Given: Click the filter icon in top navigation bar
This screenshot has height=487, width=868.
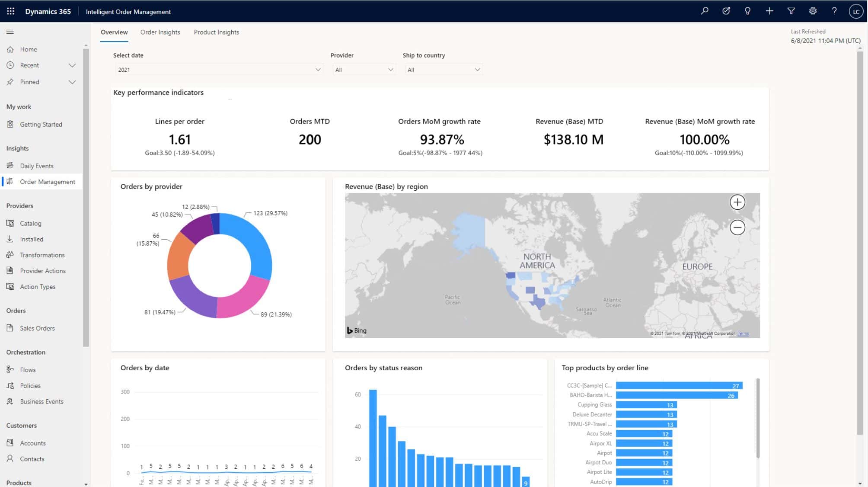Looking at the screenshot, I should [x=791, y=11].
